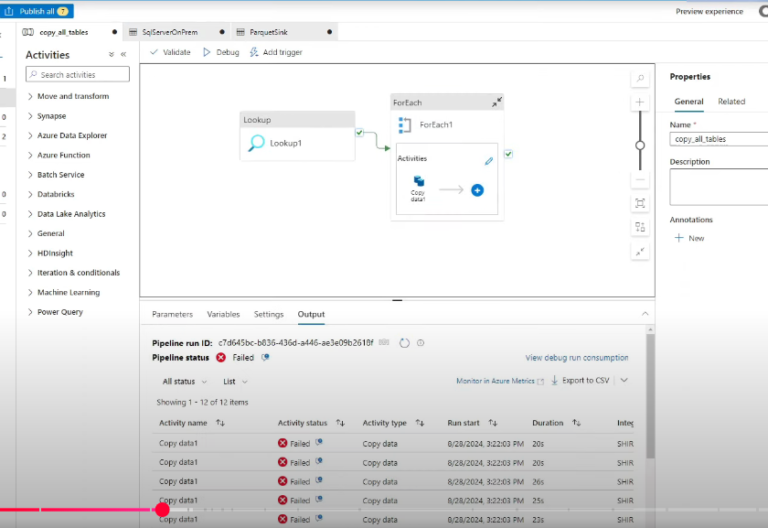Image resolution: width=768 pixels, height=528 pixels.
Task: Expand the Iteration & conditionals group
Action: click(x=78, y=272)
